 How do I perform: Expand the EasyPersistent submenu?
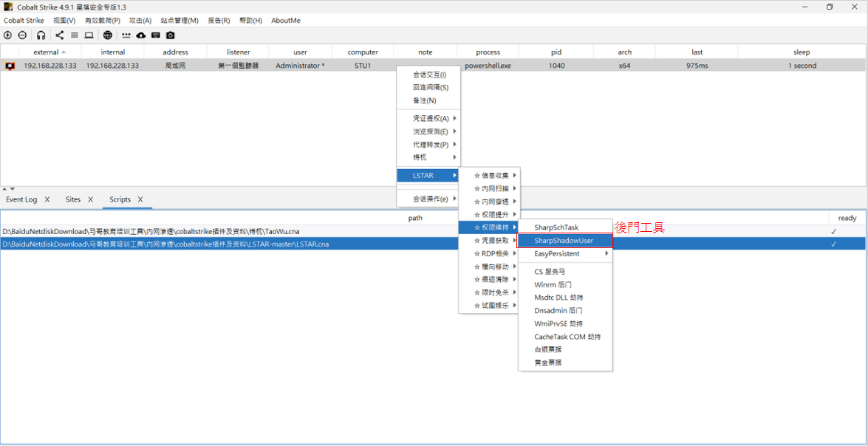tap(565, 253)
